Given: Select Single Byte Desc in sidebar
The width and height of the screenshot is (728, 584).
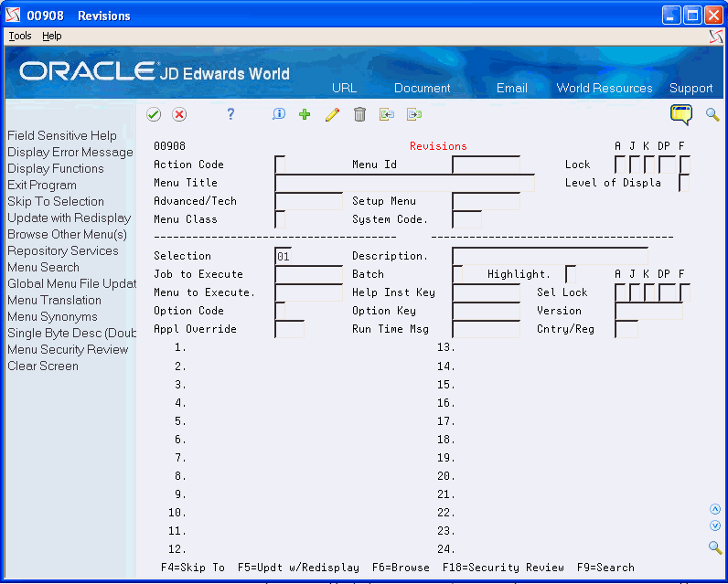Looking at the screenshot, I should click(x=71, y=333).
